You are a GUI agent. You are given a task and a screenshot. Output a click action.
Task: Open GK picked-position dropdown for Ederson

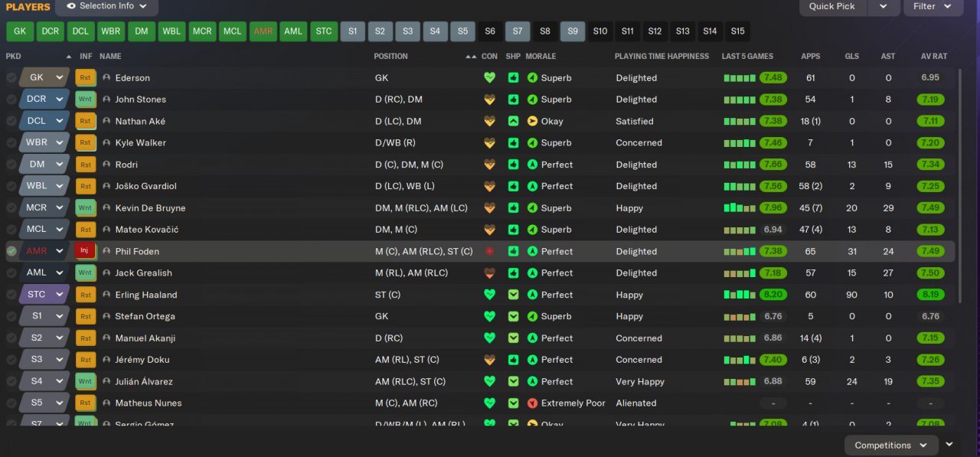(x=44, y=77)
